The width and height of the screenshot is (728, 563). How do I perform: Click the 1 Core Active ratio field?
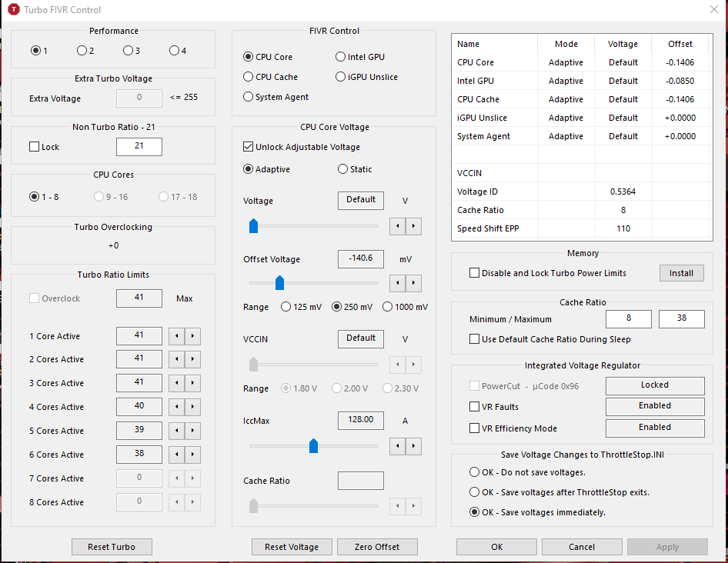click(139, 335)
